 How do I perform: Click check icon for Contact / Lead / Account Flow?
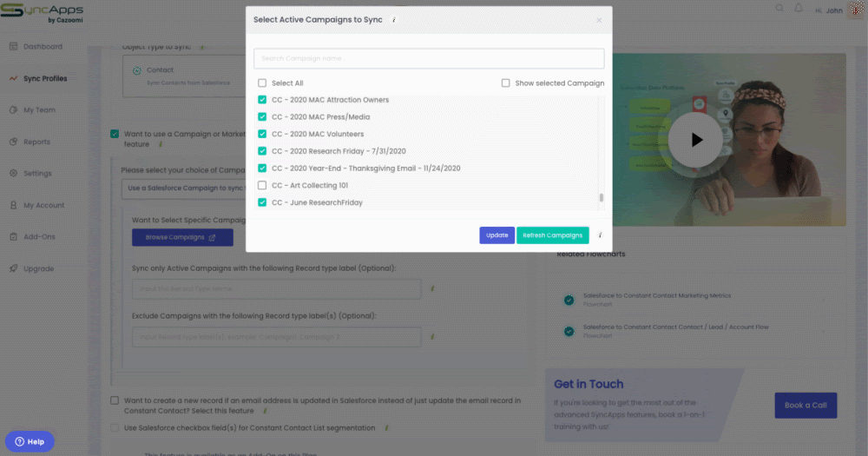569,331
